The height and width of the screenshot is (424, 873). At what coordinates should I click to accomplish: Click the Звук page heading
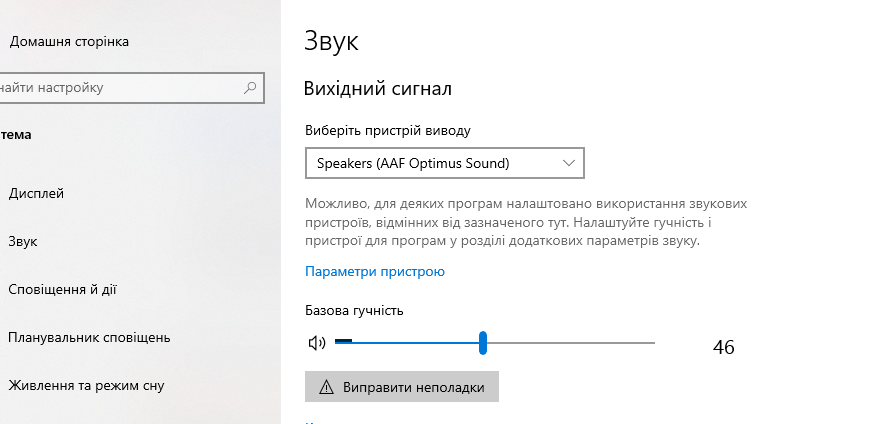tap(330, 42)
